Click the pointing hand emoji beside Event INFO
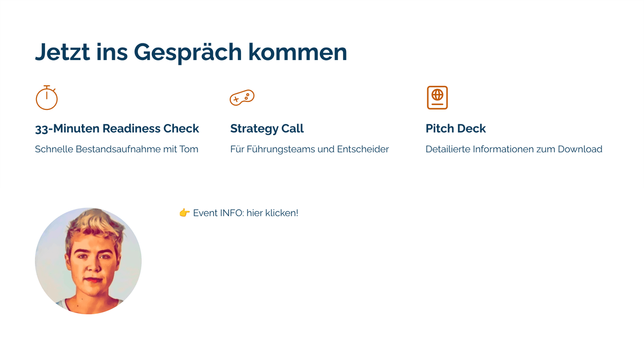 point(185,213)
